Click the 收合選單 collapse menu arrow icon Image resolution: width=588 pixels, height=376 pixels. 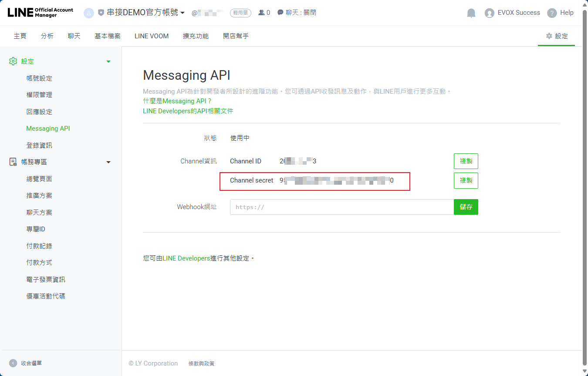coord(13,363)
